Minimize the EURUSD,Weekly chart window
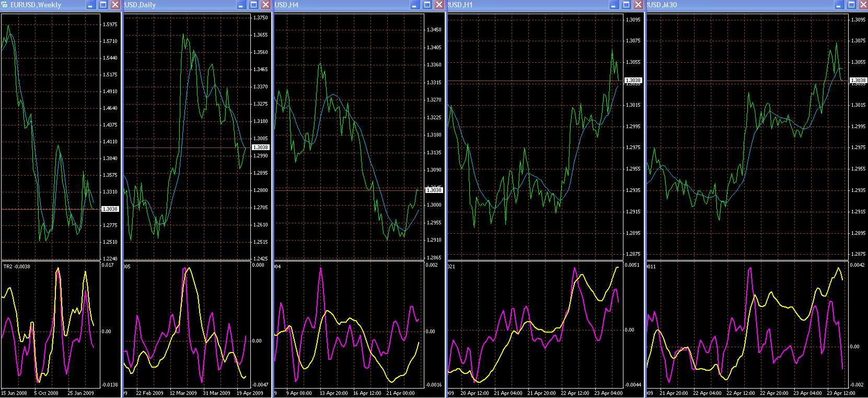868x398 pixels. click(x=90, y=5)
